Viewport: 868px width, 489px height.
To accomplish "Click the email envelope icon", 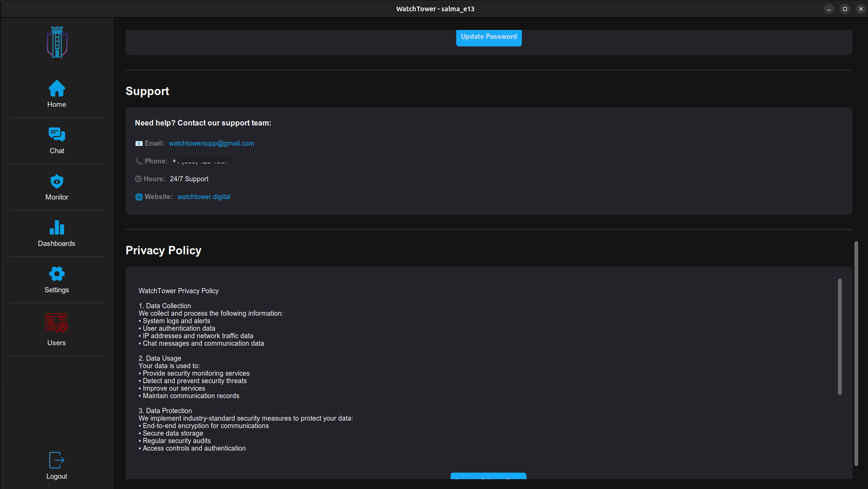I will pos(139,143).
